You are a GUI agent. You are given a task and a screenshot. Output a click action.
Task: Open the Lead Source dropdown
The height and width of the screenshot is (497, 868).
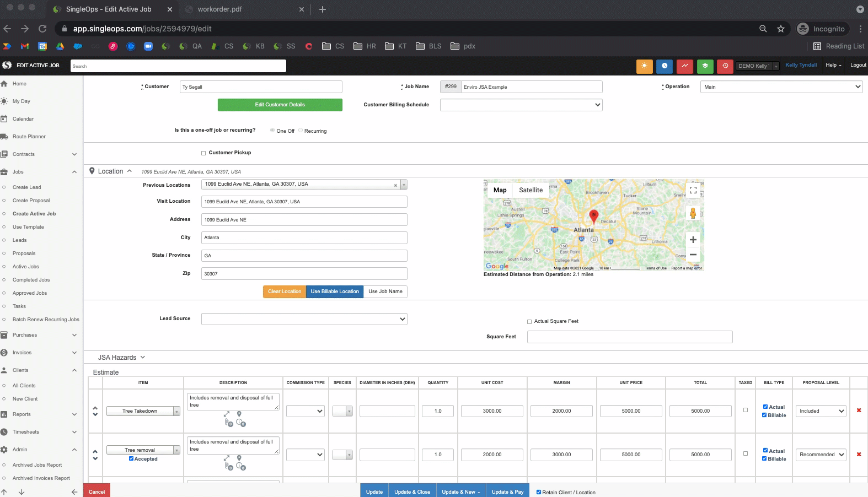coord(304,319)
